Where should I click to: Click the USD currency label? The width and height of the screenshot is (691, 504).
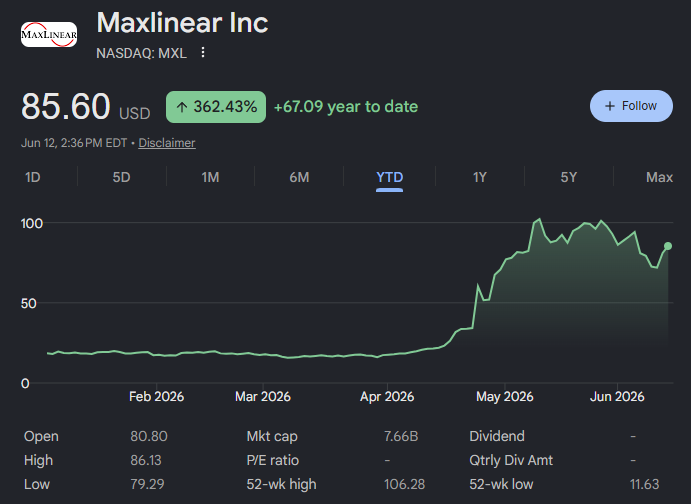tap(135, 114)
